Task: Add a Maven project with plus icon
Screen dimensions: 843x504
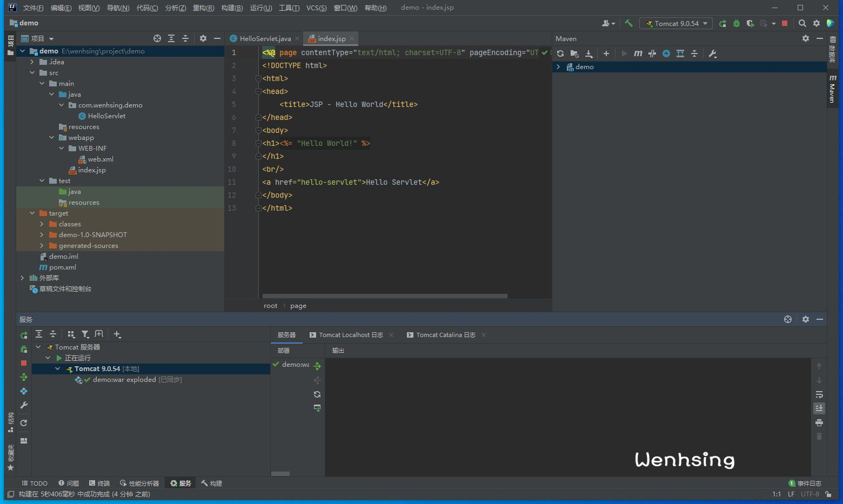Action: pyautogui.click(x=606, y=53)
